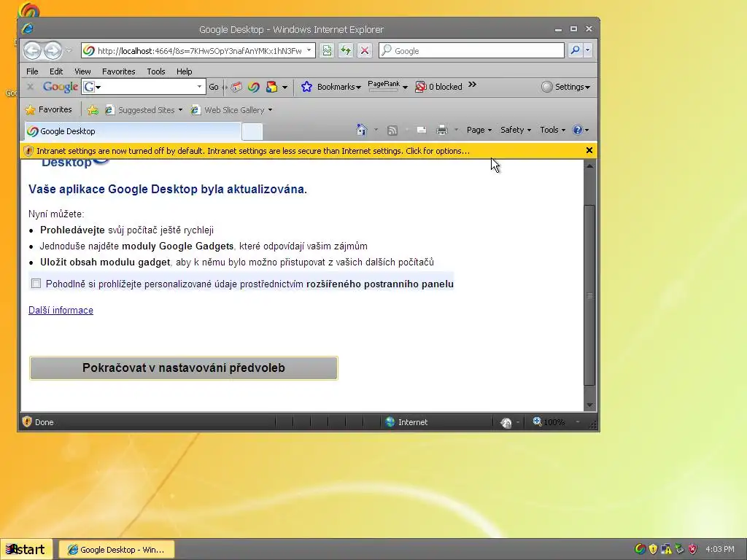Image resolution: width=747 pixels, height=560 pixels.
Task: Toggle the rozšířeného postranního panelu checkbox
Action: click(36, 284)
